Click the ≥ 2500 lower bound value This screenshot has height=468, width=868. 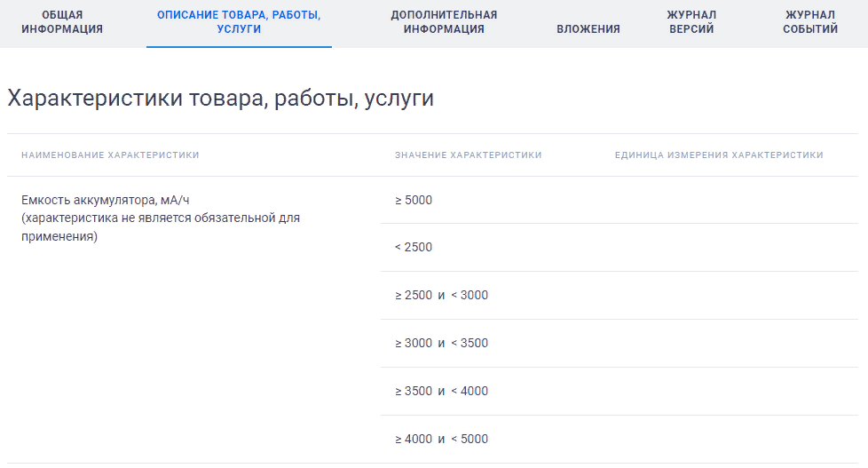[x=414, y=295]
